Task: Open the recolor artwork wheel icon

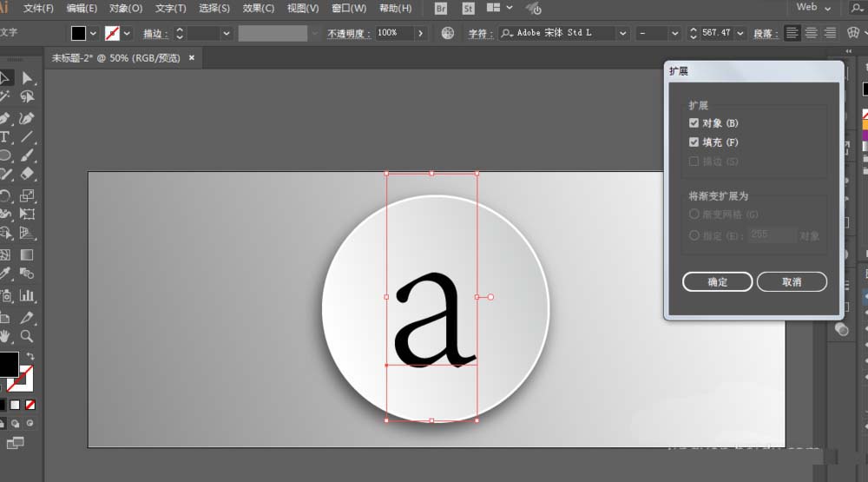Action: [x=448, y=33]
